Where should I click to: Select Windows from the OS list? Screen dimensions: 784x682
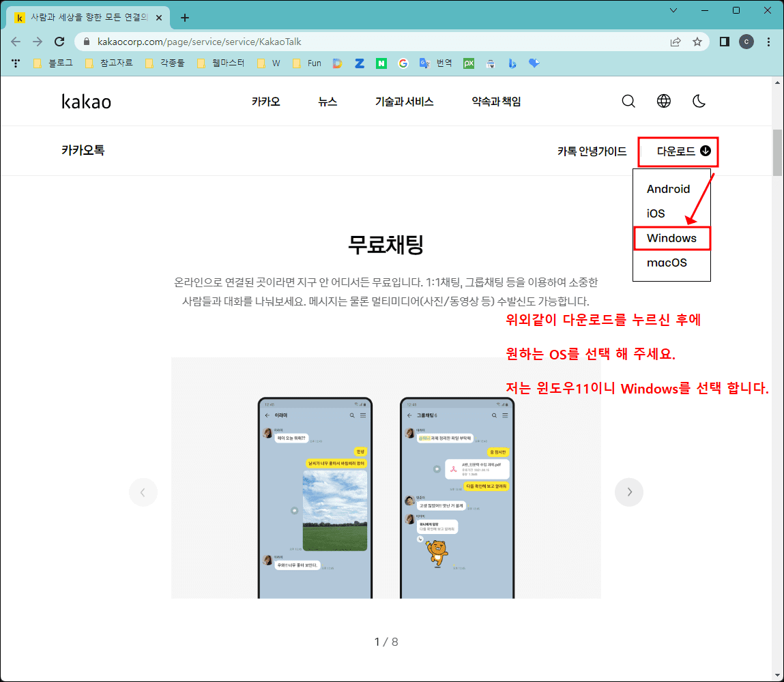click(671, 238)
